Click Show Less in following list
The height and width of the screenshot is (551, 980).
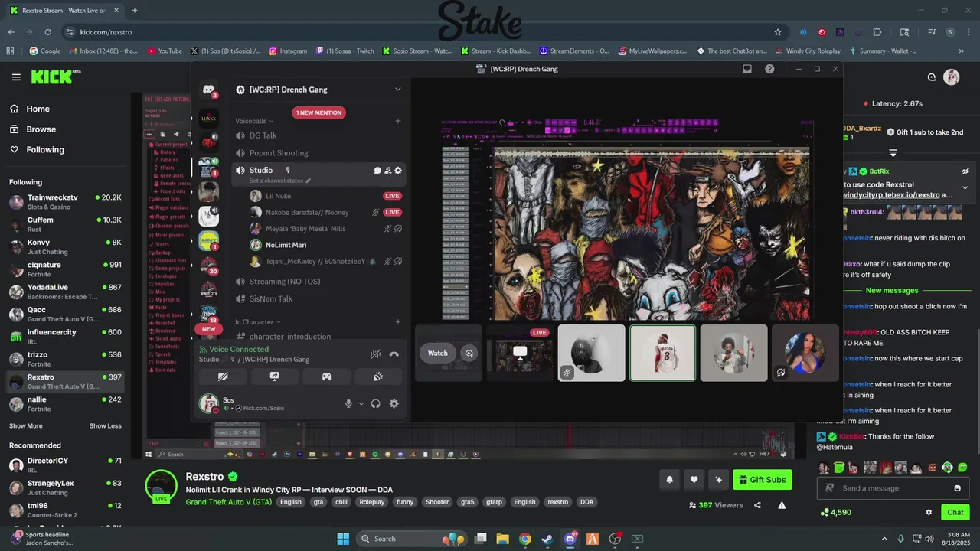point(106,425)
